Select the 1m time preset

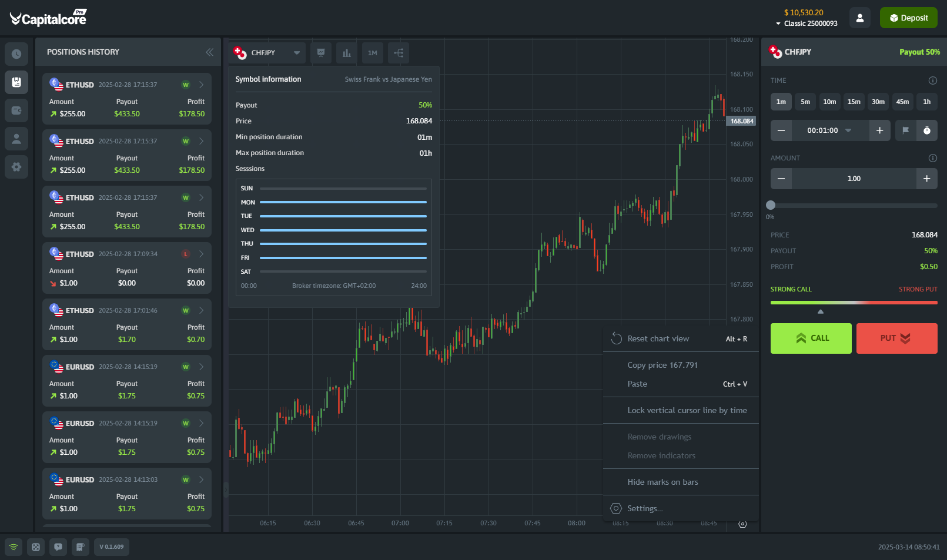tap(781, 102)
